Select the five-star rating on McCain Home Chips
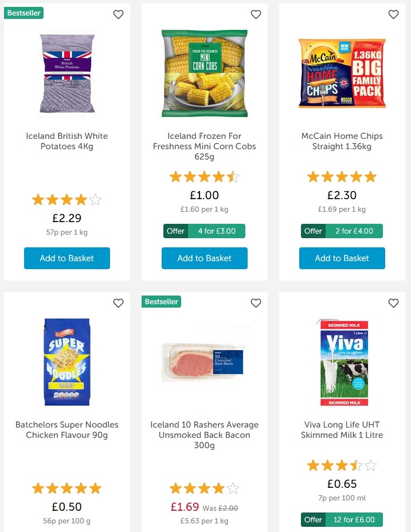This screenshot has width=411, height=532. click(x=342, y=177)
